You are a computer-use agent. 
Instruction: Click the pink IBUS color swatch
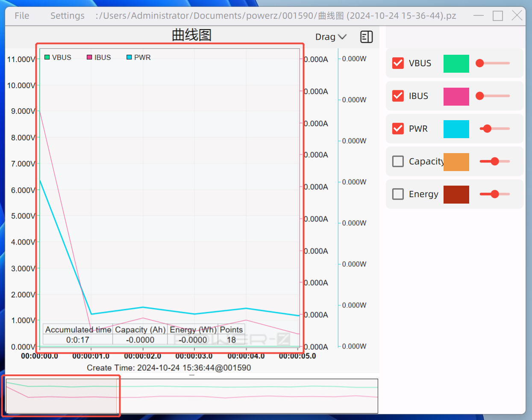click(x=456, y=96)
